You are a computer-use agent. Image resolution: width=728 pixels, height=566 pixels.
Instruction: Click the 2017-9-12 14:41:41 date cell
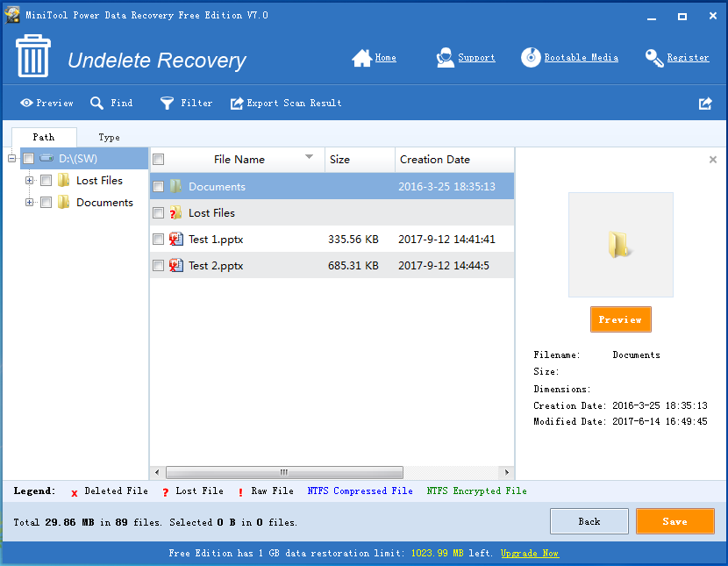click(446, 239)
